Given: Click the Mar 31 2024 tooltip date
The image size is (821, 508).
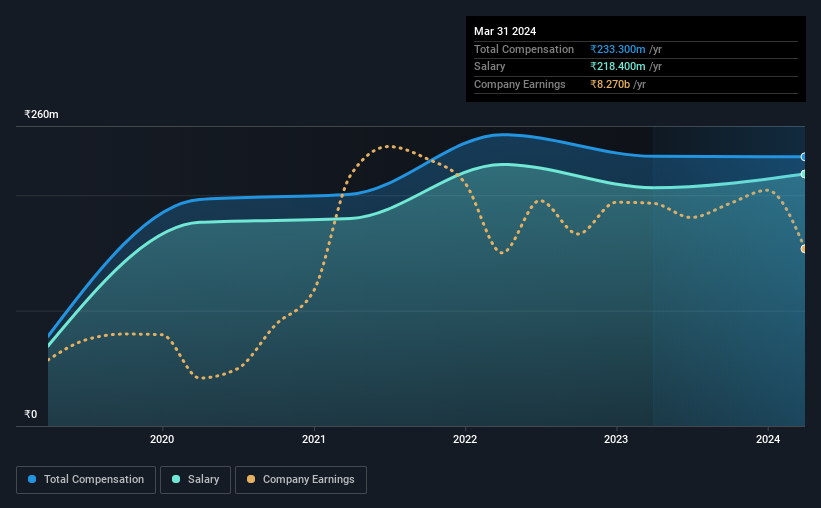Looking at the screenshot, I should pyautogui.click(x=505, y=31).
